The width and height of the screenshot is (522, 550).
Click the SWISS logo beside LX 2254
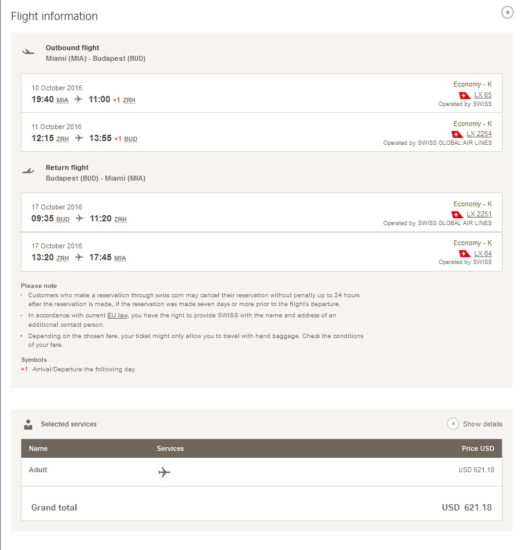(x=457, y=134)
